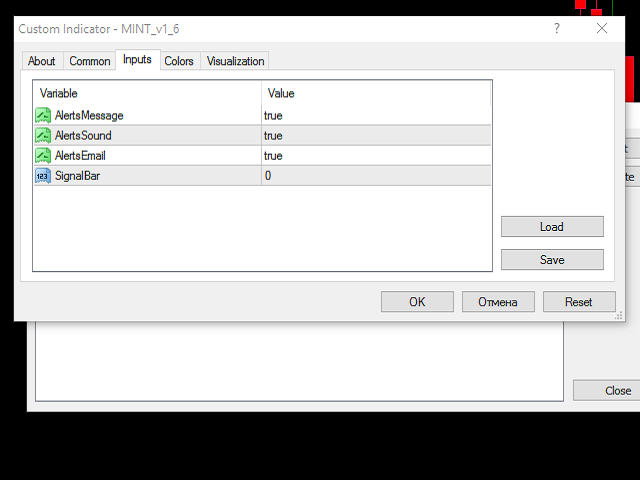Image resolution: width=640 pixels, height=480 pixels.
Task: Click Close button in the background window
Action: click(607, 391)
